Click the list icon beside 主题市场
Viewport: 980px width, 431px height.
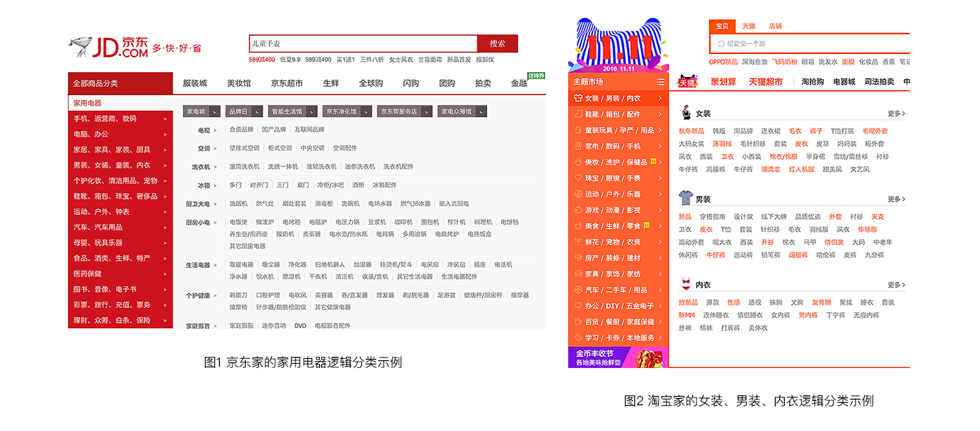(x=660, y=82)
